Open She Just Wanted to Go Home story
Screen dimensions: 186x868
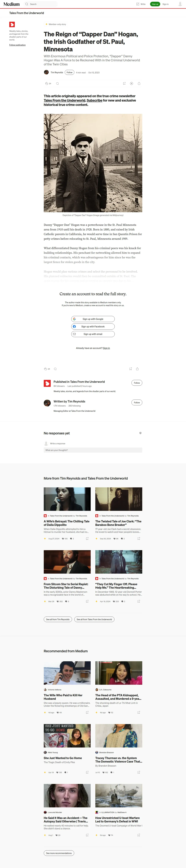point(63,758)
